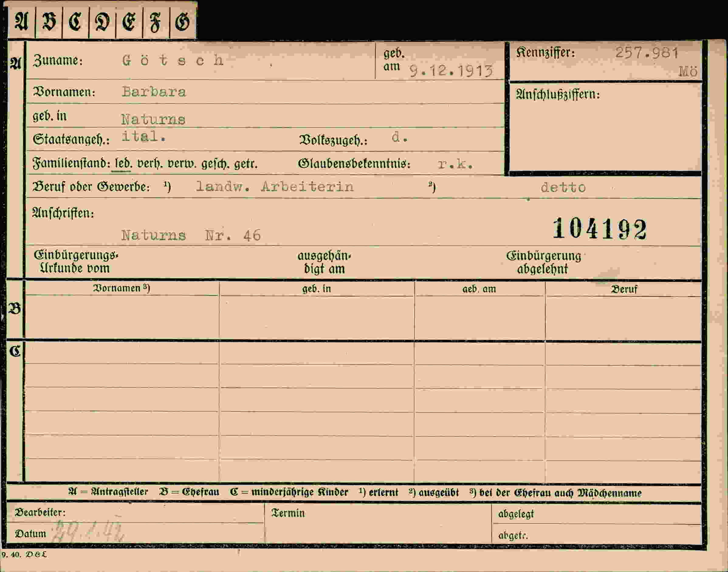The height and width of the screenshot is (572, 728).
Task: Click the legend entry 'A = Antragsteller'
Action: [x=108, y=492]
